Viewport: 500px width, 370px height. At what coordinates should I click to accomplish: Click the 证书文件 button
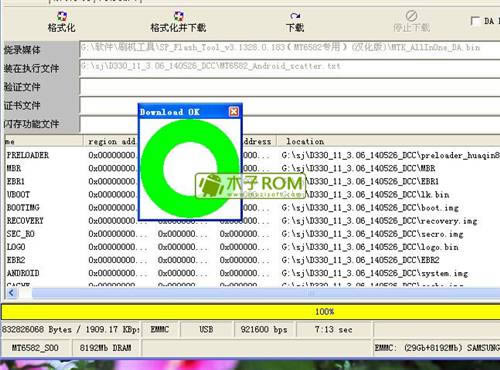coord(40,106)
